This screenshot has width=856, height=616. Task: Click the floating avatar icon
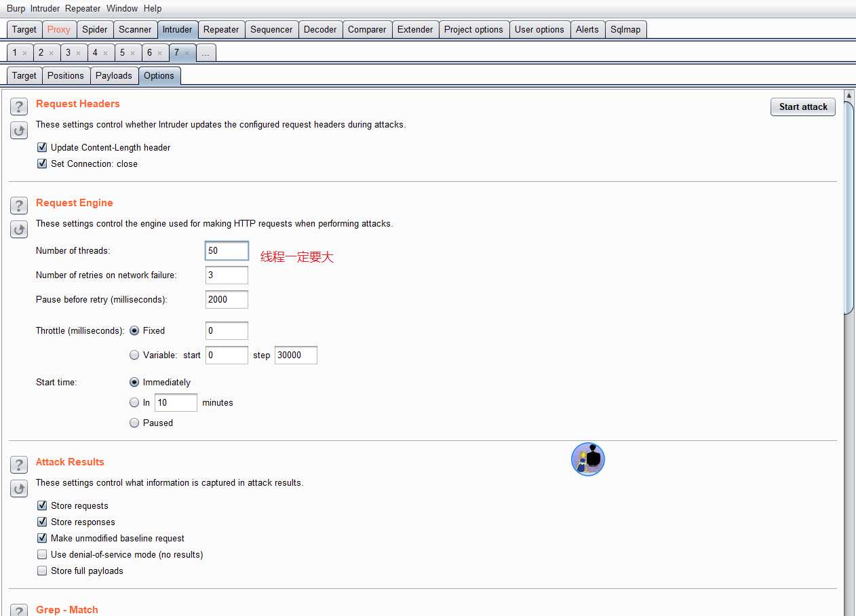click(x=588, y=459)
